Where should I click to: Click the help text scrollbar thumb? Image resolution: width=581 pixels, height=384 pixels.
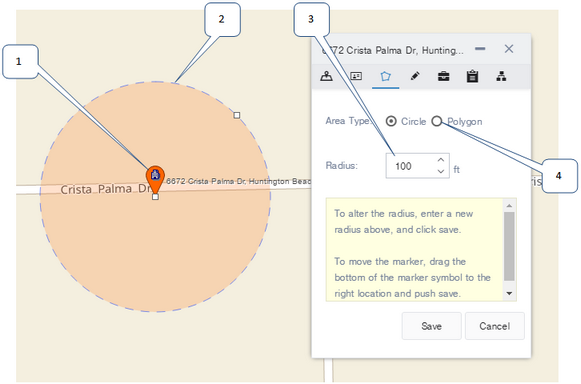click(x=509, y=246)
